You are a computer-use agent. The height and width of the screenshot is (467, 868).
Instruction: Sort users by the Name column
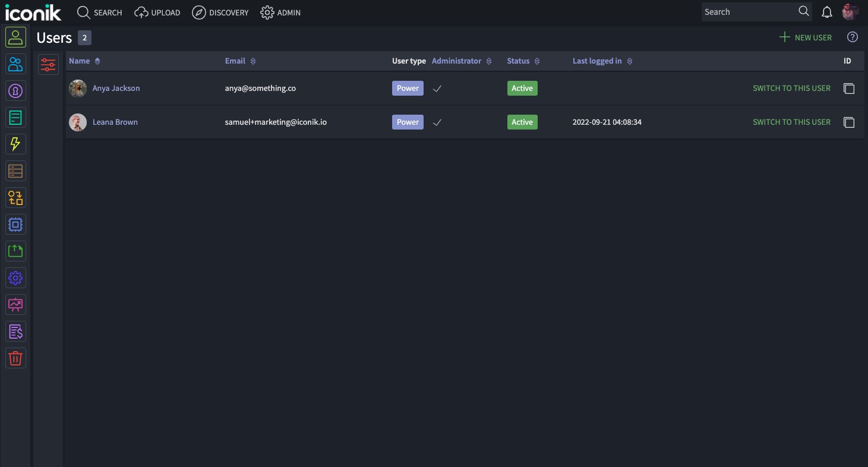click(79, 61)
